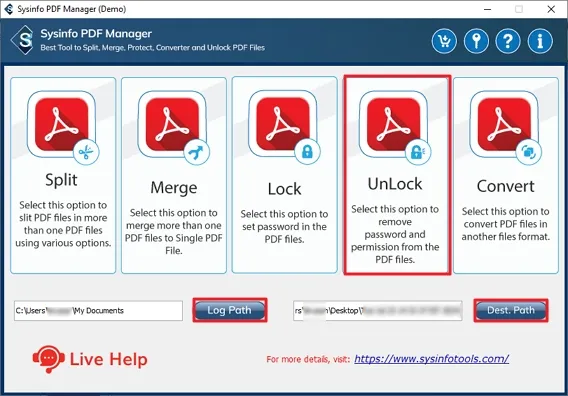
Task: Open the question mark help icon
Action: click(508, 41)
